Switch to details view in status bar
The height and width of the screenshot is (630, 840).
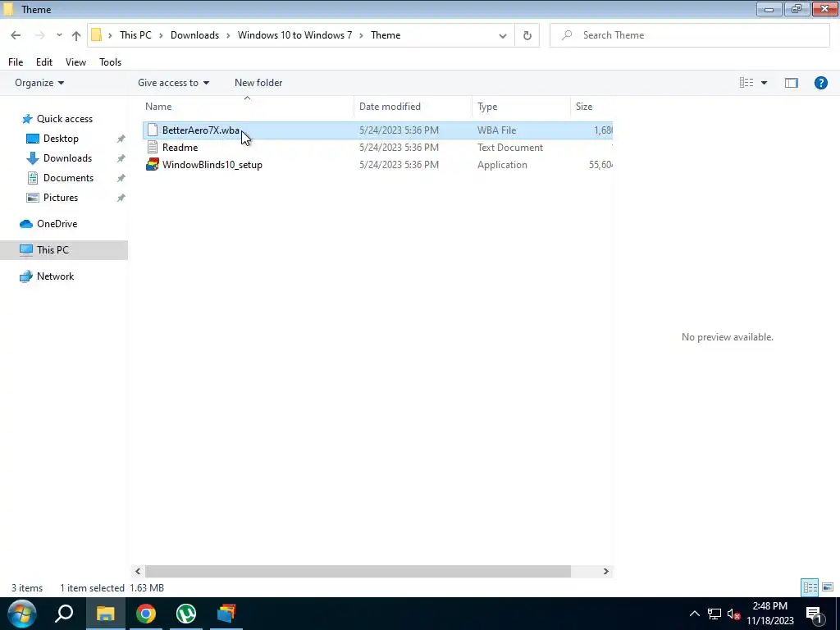point(810,587)
